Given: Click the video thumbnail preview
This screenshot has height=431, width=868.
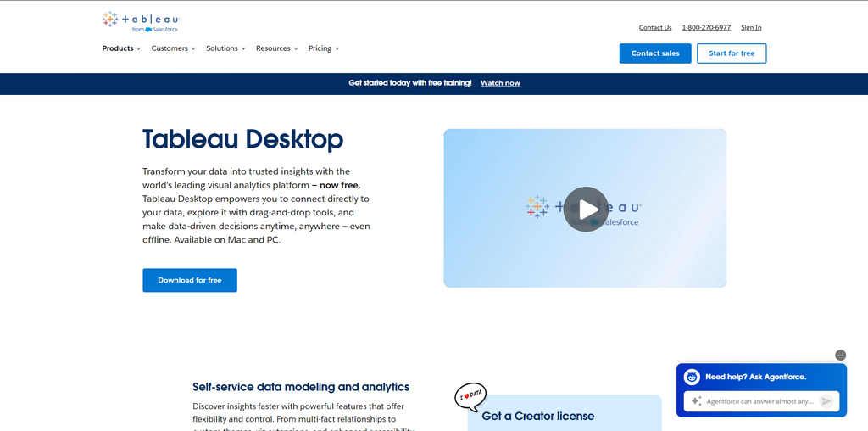Looking at the screenshot, I should pos(585,209).
